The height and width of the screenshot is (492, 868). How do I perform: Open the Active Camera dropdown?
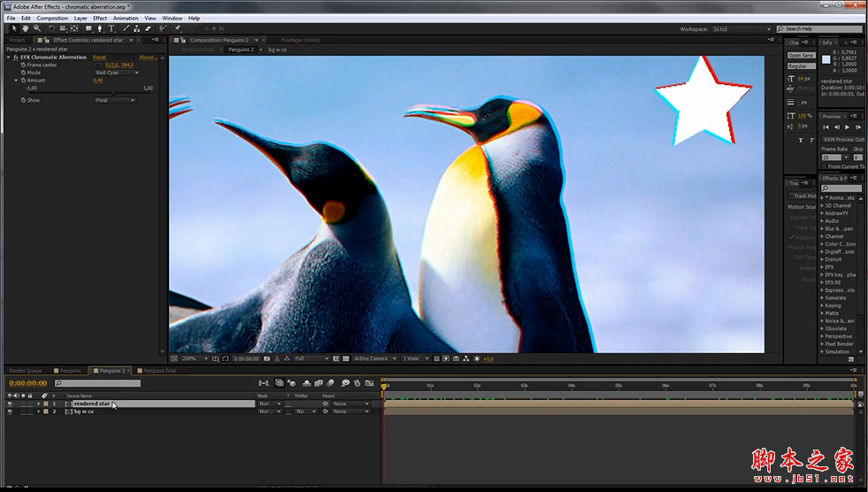coord(375,358)
